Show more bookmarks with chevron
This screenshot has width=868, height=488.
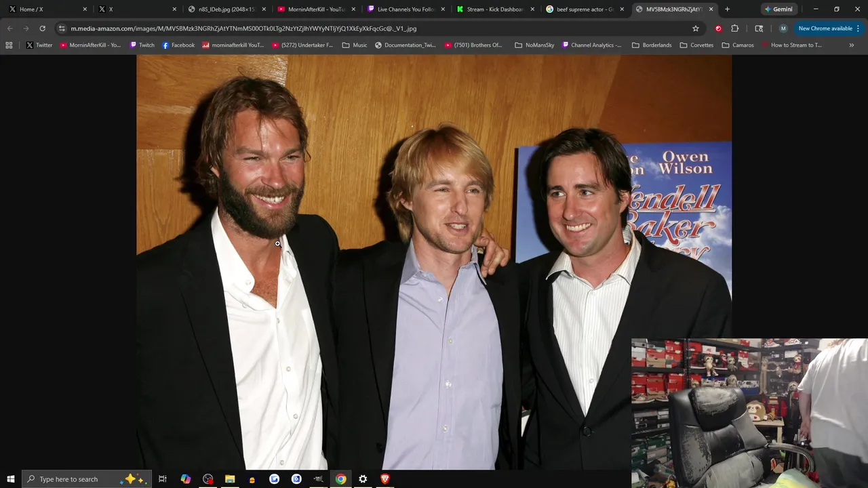click(851, 45)
